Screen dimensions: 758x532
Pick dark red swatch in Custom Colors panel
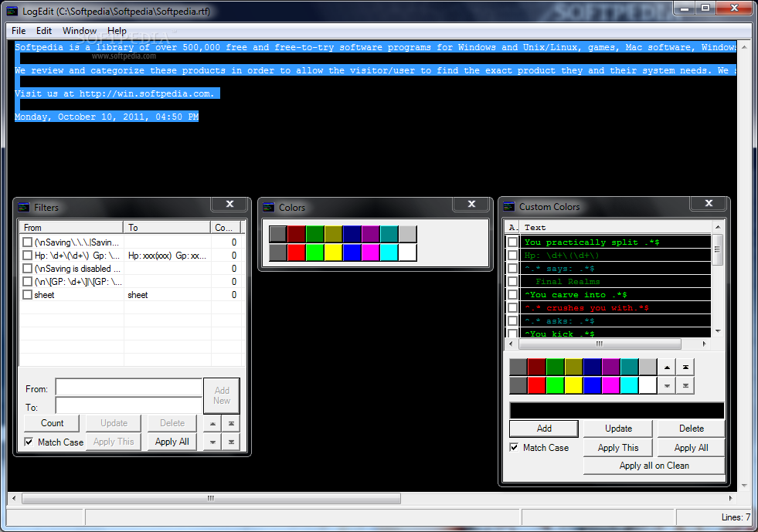coord(536,368)
